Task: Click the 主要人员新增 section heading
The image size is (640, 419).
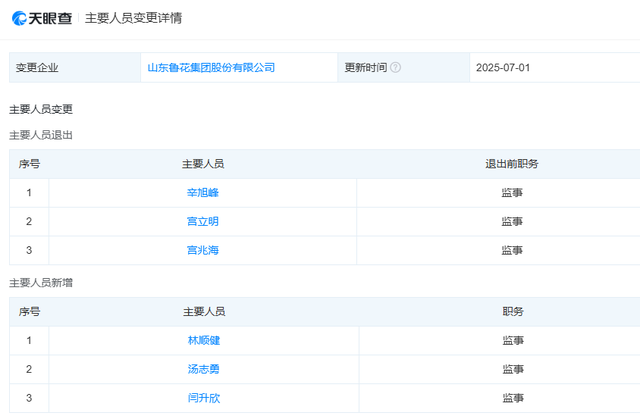Action: 41,283
